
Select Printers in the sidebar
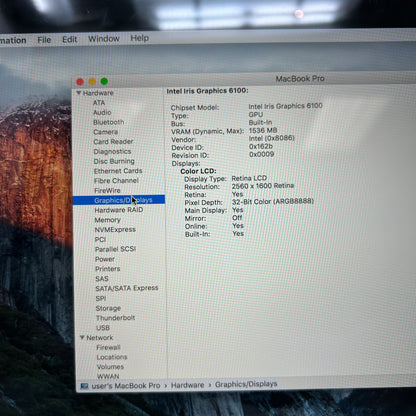tap(108, 269)
